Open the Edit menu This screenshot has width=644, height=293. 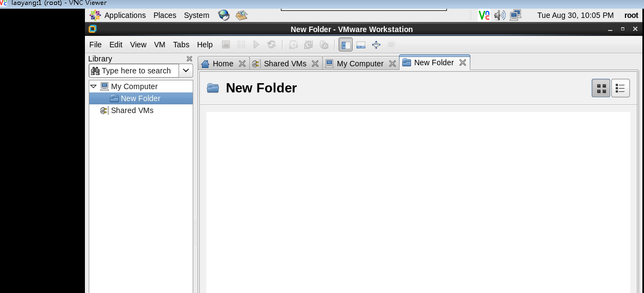(x=116, y=45)
